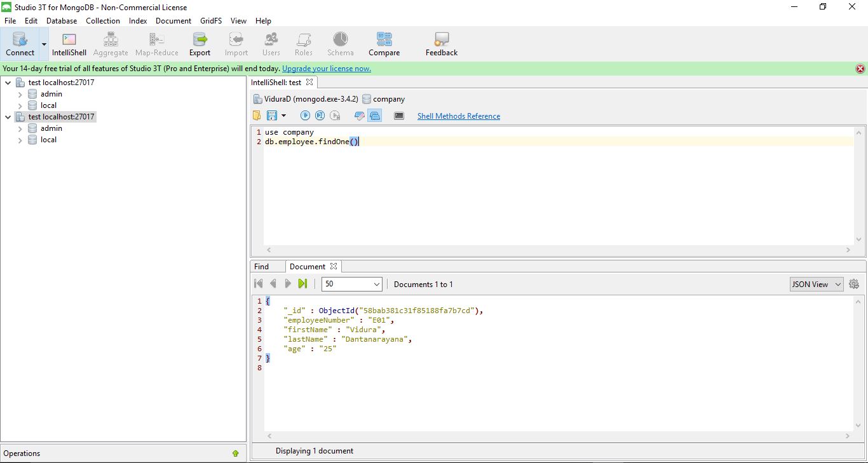The height and width of the screenshot is (463, 868).
Task: Open the Aggregate tool
Action: coord(111,44)
